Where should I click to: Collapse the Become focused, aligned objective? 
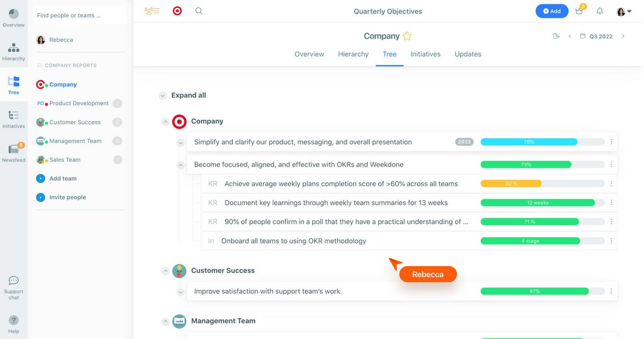click(181, 165)
